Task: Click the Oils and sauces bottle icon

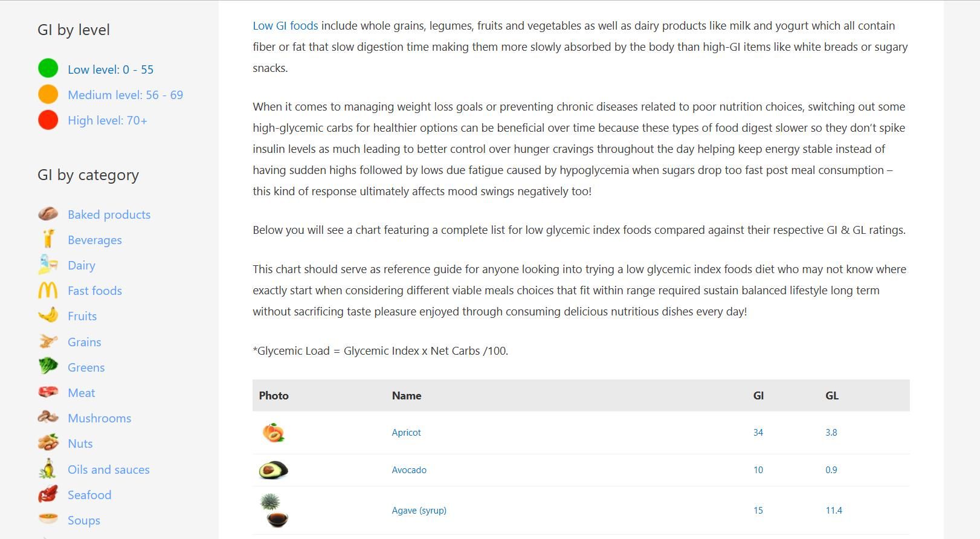Action: pos(48,469)
